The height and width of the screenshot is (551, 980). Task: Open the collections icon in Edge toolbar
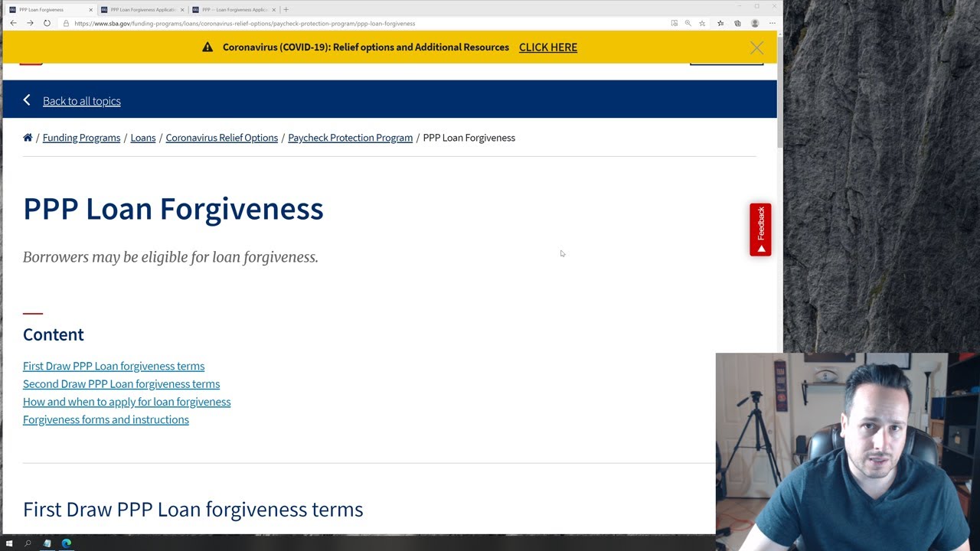pyautogui.click(x=737, y=24)
